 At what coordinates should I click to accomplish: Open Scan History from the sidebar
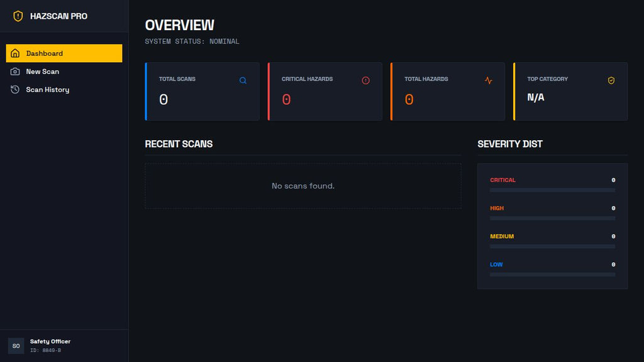[x=47, y=90]
